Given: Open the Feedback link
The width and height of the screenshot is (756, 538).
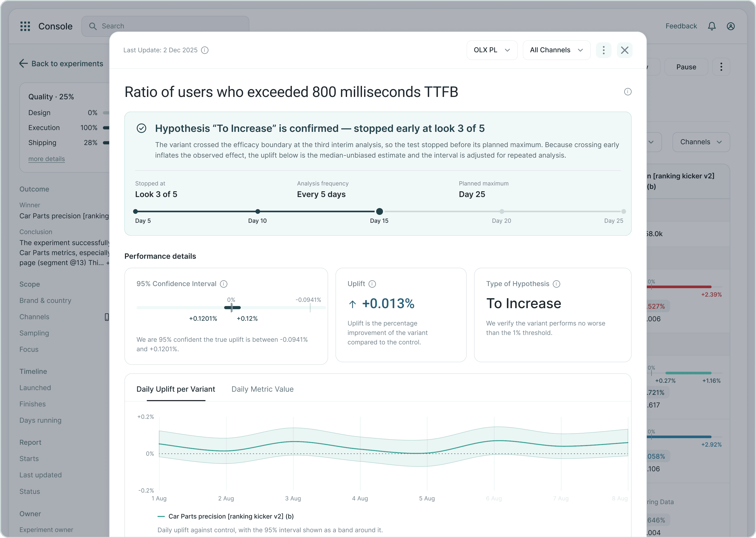Looking at the screenshot, I should pyautogui.click(x=681, y=26).
